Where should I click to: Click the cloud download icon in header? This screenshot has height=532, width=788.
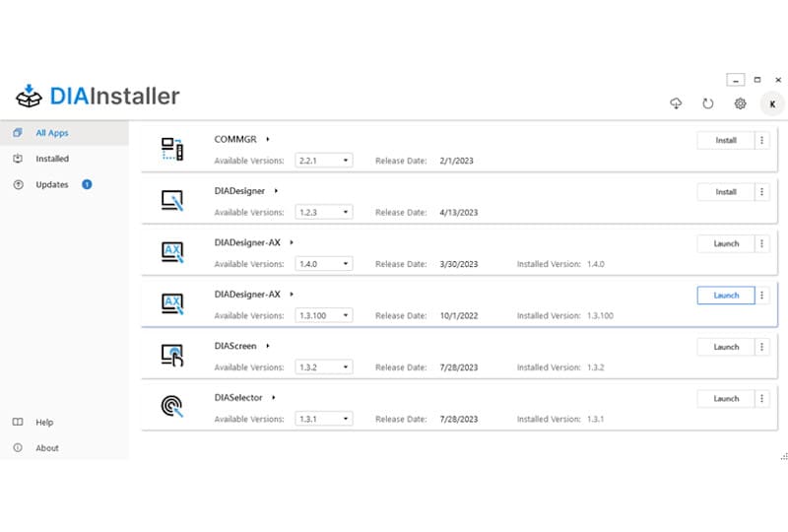point(676,103)
